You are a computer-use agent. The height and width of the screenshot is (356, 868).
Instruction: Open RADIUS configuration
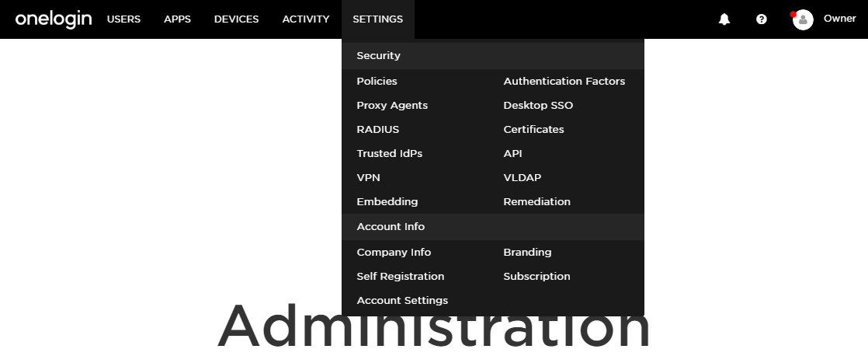coord(377,129)
